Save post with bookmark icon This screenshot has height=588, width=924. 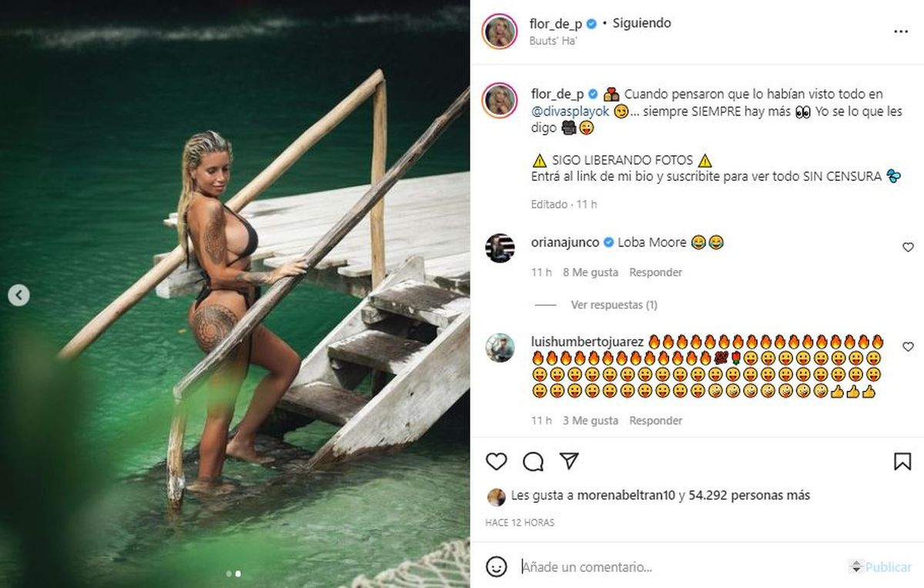[x=902, y=461]
